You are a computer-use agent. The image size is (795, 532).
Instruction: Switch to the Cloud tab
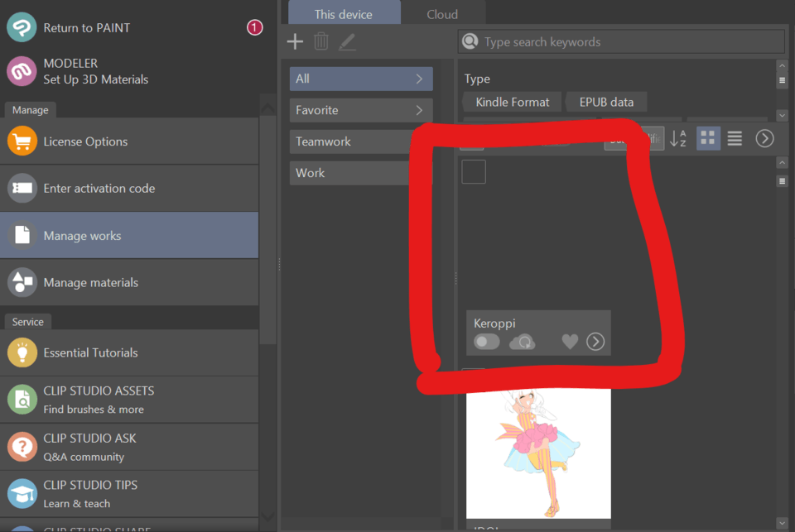(x=442, y=13)
